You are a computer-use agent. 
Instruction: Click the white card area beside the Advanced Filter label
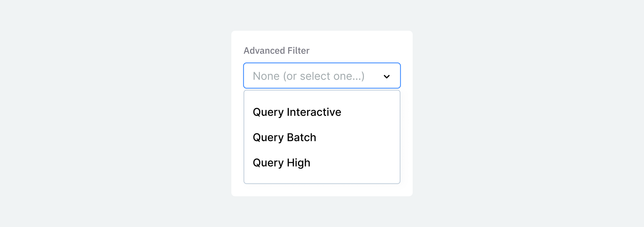point(357,51)
